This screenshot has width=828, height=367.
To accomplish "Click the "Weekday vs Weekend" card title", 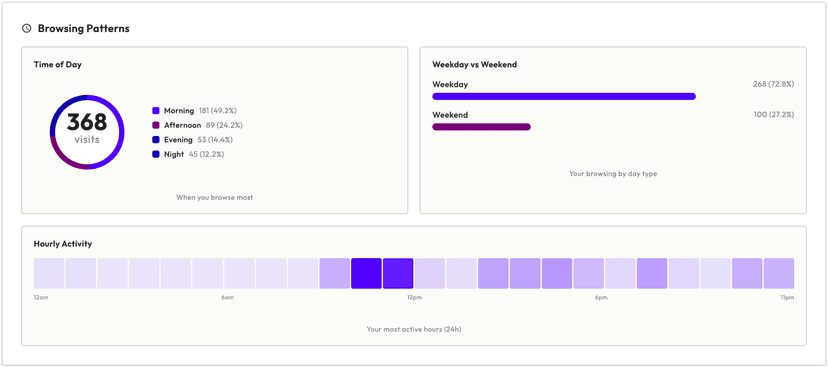I will click(474, 64).
